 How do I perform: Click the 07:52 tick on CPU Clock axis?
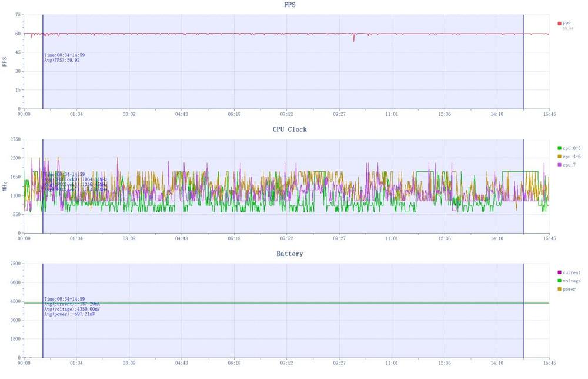pyautogui.click(x=286, y=239)
